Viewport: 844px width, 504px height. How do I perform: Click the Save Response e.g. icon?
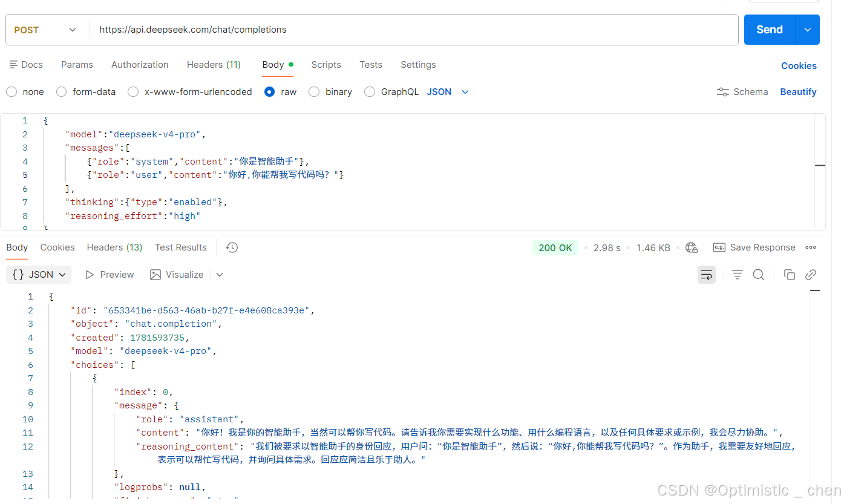pos(719,247)
